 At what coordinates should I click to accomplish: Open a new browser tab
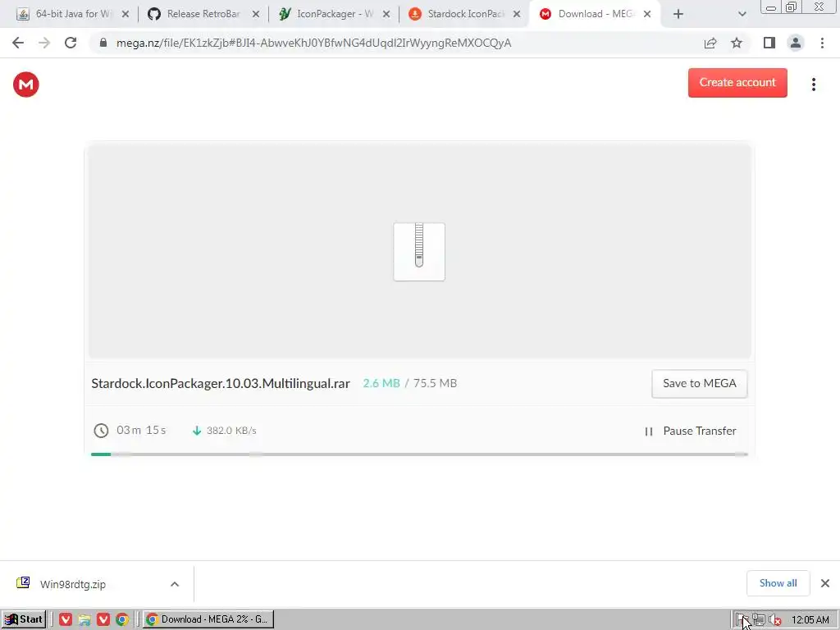[x=678, y=15]
